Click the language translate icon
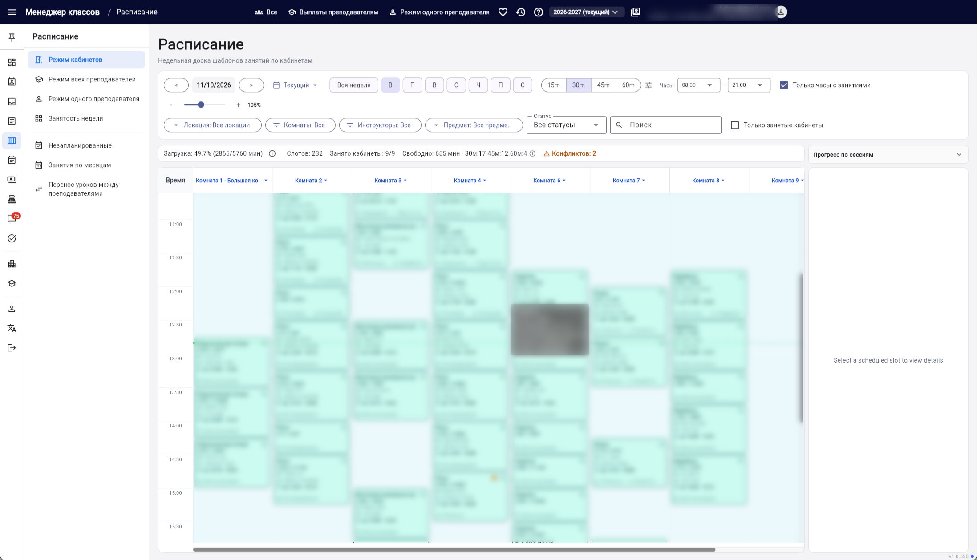 [x=12, y=328]
